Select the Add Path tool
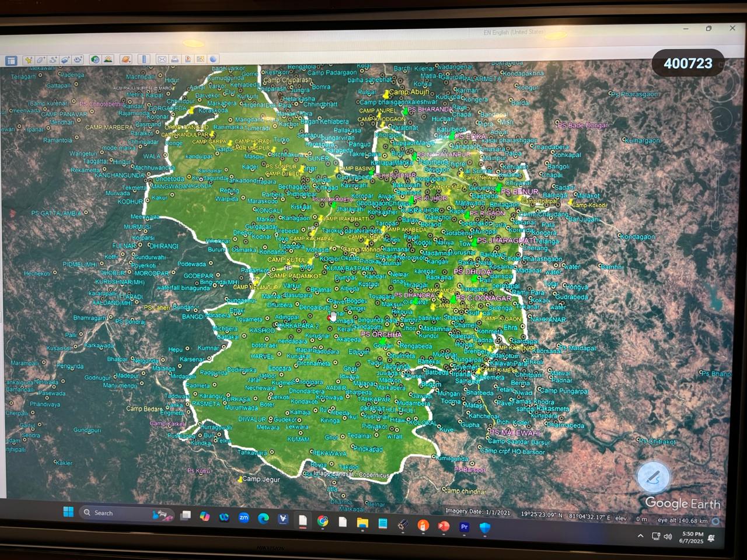The height and width of the screenshot is (560, 747). point(53,60)
